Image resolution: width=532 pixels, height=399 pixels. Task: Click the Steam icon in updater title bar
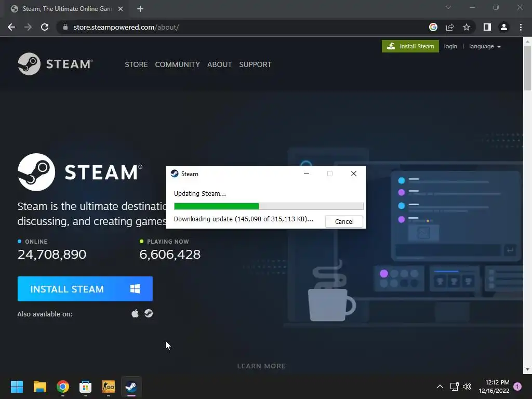[x=175, y=174]
